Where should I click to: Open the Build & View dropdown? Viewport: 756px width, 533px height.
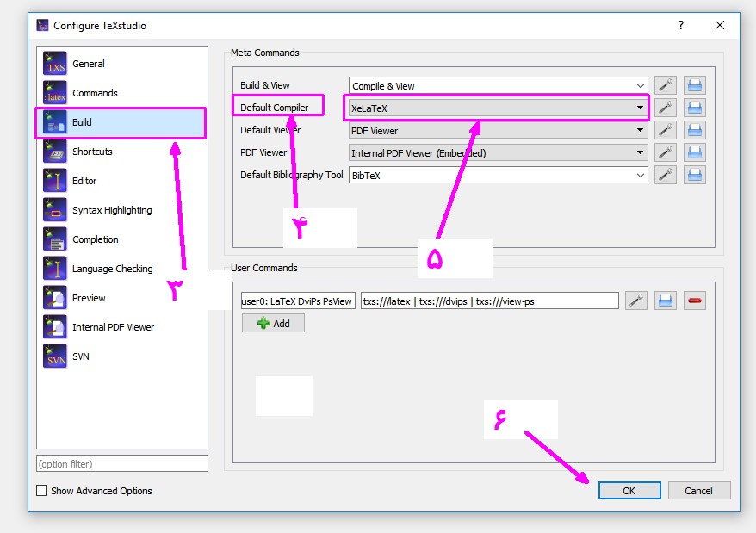[498, 86]
